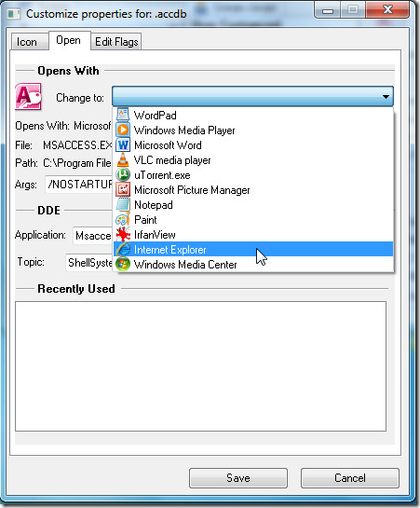This screenshot has width=420, height=508.
Task: Click the Notepad icon
Action: [x=123, y=204]
